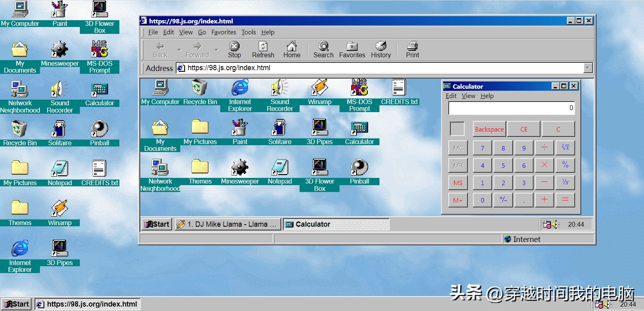Click the equals button in Calculator
The image size is (644, 311).
tap(565, 200)
